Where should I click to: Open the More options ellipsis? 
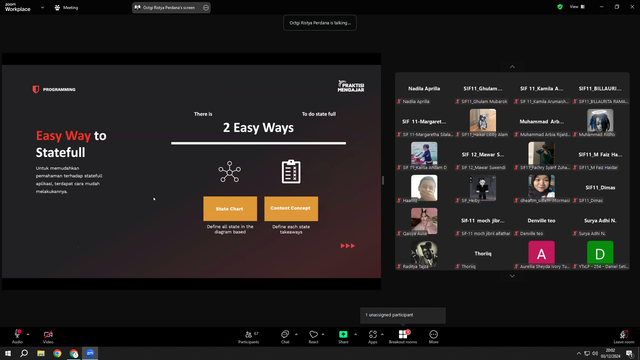click(433, 337)
